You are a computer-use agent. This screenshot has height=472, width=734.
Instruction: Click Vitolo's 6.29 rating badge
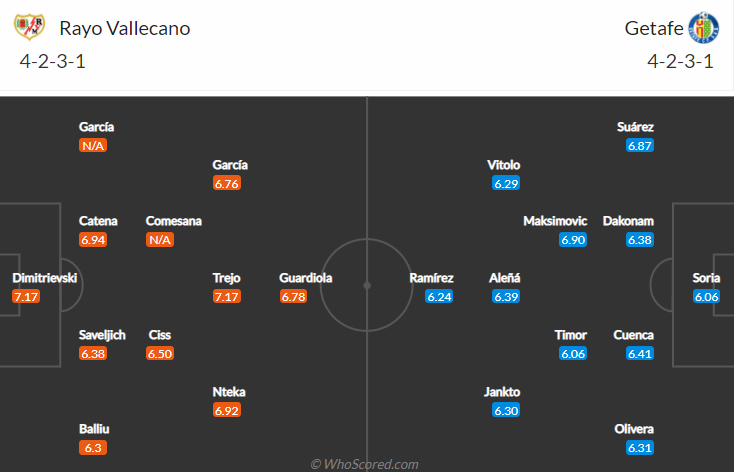(506, 183)
